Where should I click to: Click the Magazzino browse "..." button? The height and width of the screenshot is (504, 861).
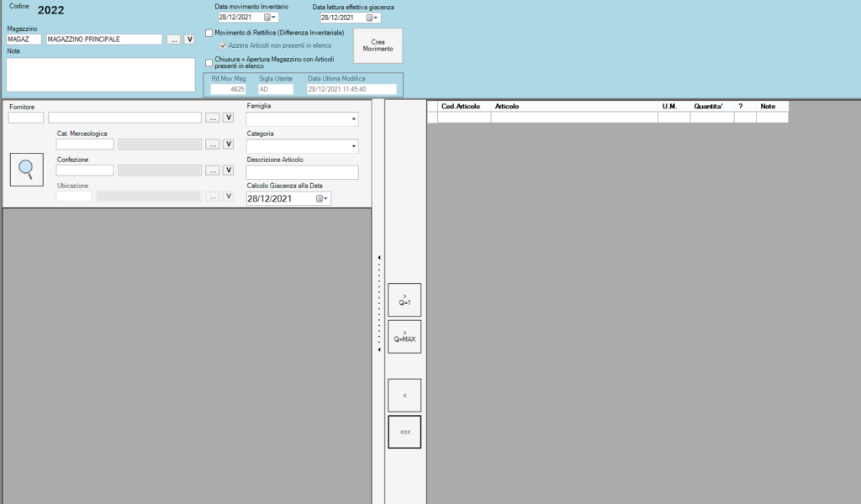tap(173, 39)
